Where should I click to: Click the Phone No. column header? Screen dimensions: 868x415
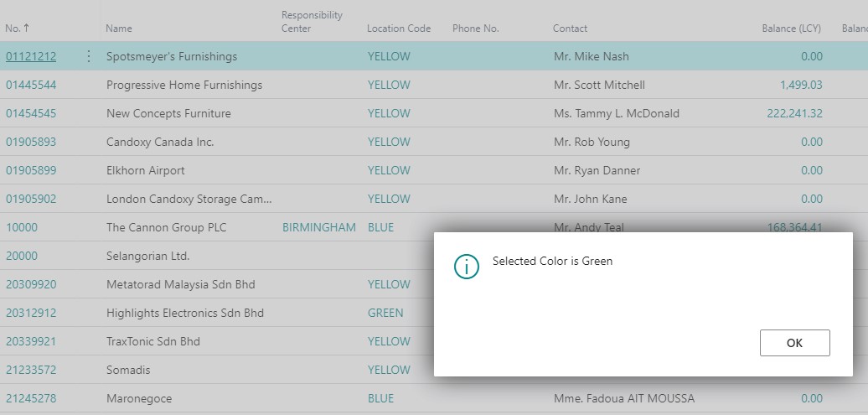click(x=475, y=29)
